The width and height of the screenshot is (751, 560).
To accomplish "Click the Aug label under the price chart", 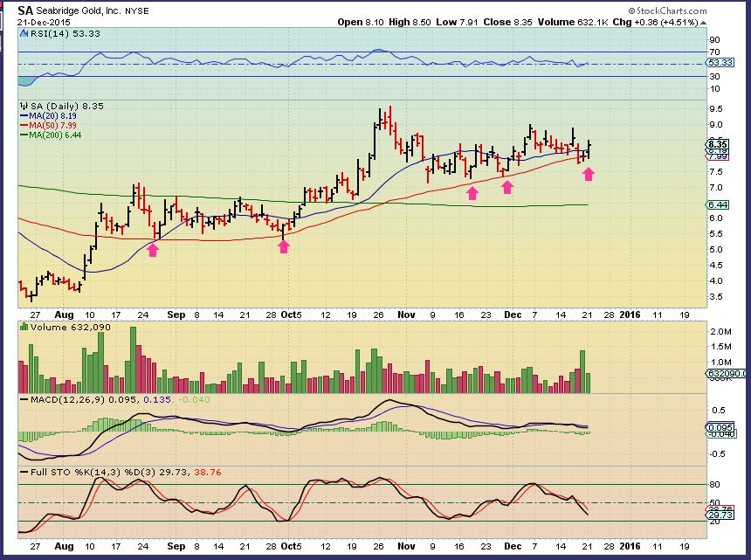I will 64,315.
